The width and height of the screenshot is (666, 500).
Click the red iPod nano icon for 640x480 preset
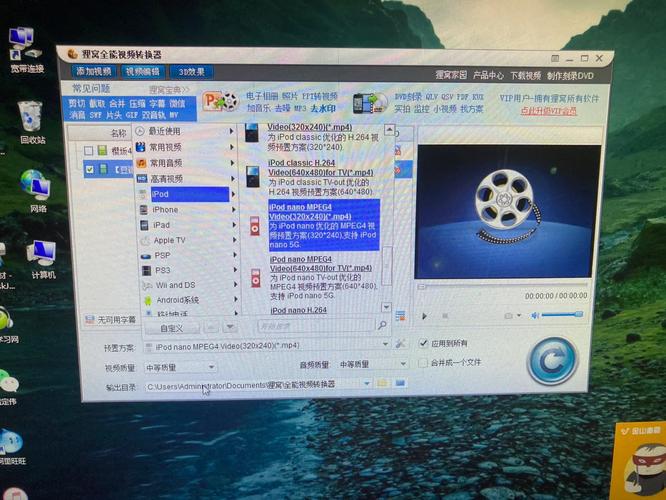256,278
